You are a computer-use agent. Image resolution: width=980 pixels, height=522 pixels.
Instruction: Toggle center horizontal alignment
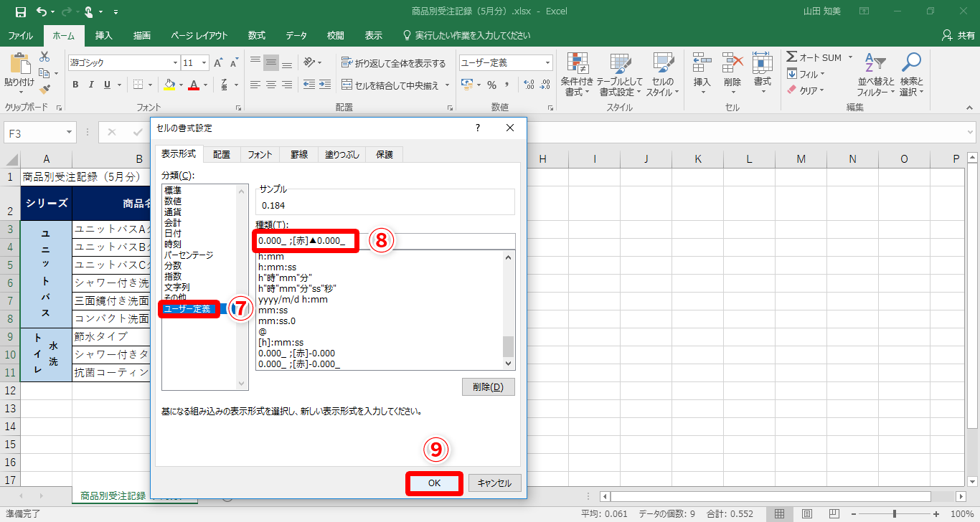point(271,85)
